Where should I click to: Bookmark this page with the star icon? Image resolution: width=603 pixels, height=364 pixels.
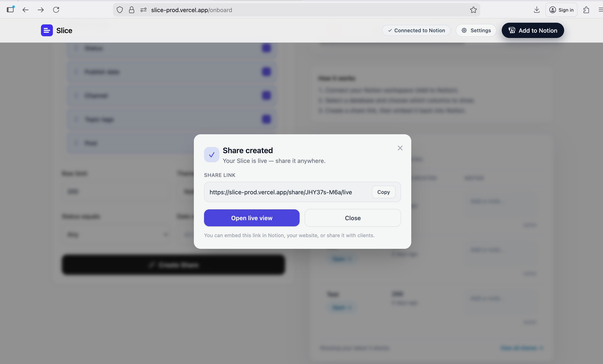[x=473, y=10]
